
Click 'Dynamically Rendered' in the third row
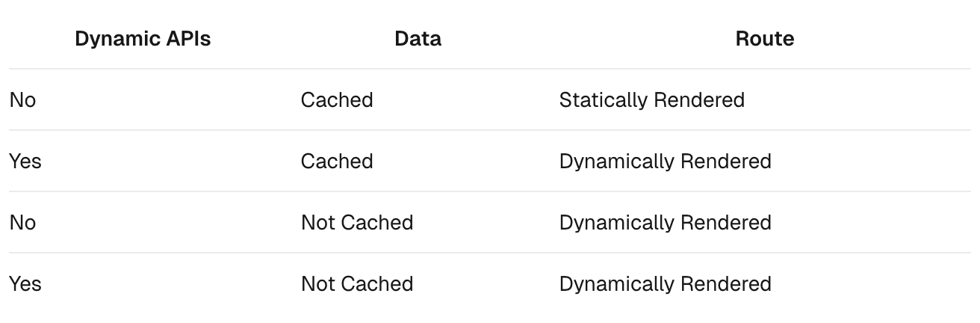point(665,223)
